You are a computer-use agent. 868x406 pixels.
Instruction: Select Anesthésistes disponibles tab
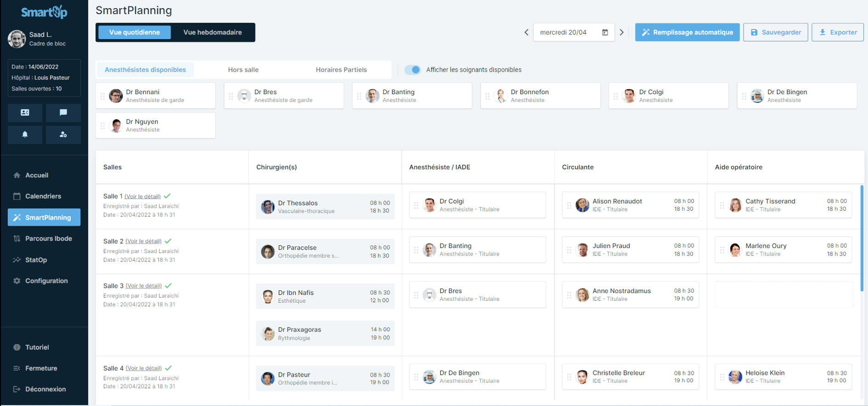(145, 70)
